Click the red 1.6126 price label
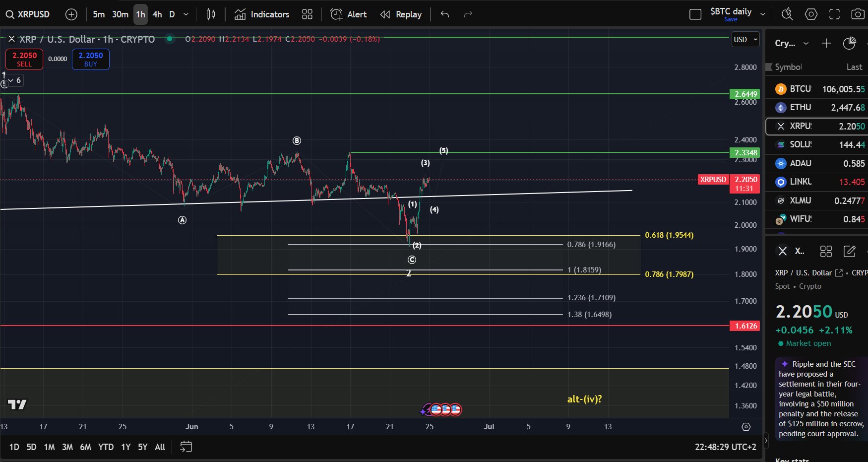This screenshot has height=462, width=868. click(x=745, y=326)
